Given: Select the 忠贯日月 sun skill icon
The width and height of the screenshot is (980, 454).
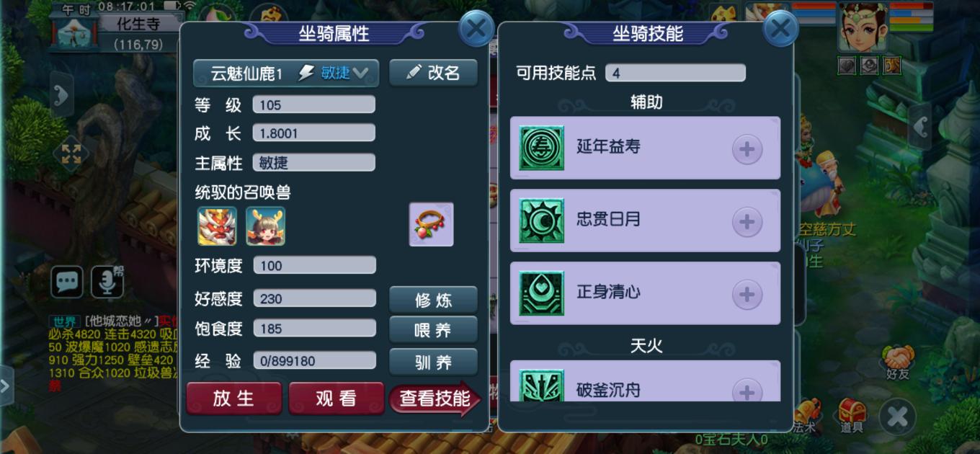Looking at the screenshot, I should click(542, 221).
